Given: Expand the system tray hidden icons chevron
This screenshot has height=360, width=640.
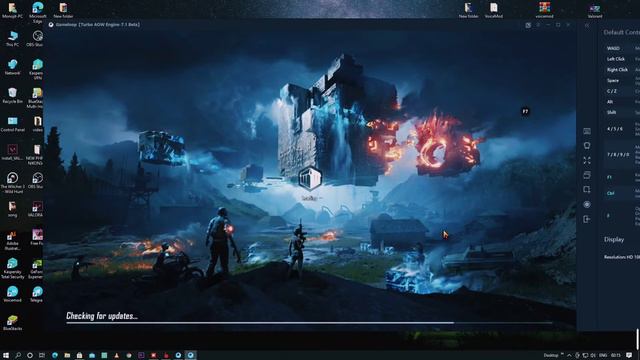Looking at the screenshot, I should [x=569, y=356].
